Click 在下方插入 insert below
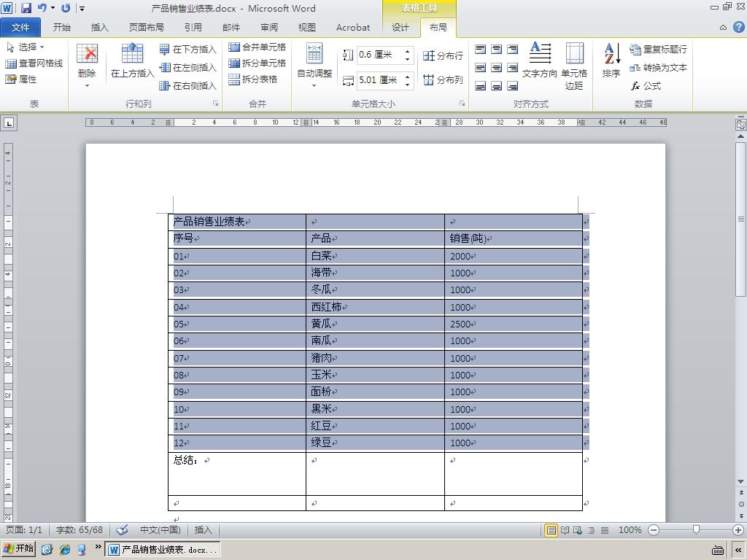Viewport: 747px width, 560px height. (x=187, y=49)
